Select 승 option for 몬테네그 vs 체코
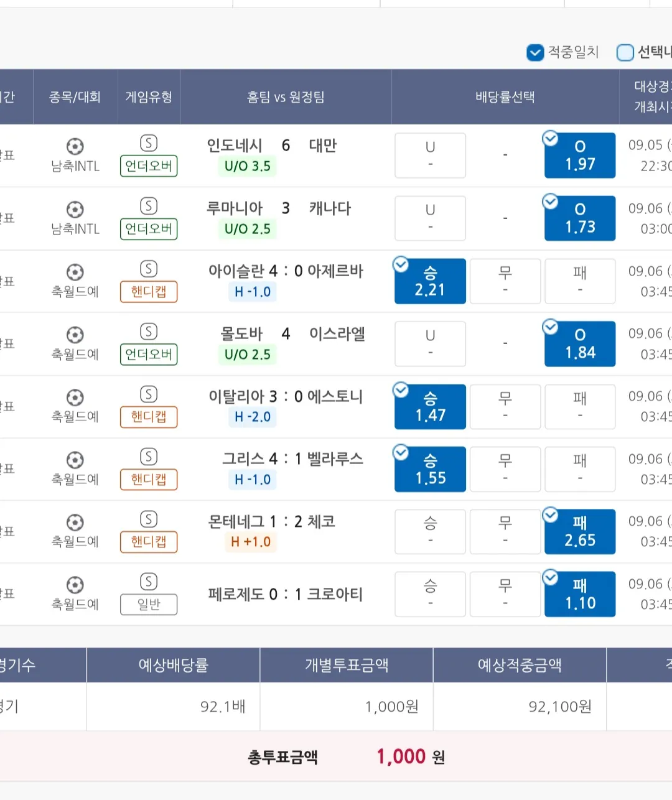672x800 pixels. click(x=430, y=531)
